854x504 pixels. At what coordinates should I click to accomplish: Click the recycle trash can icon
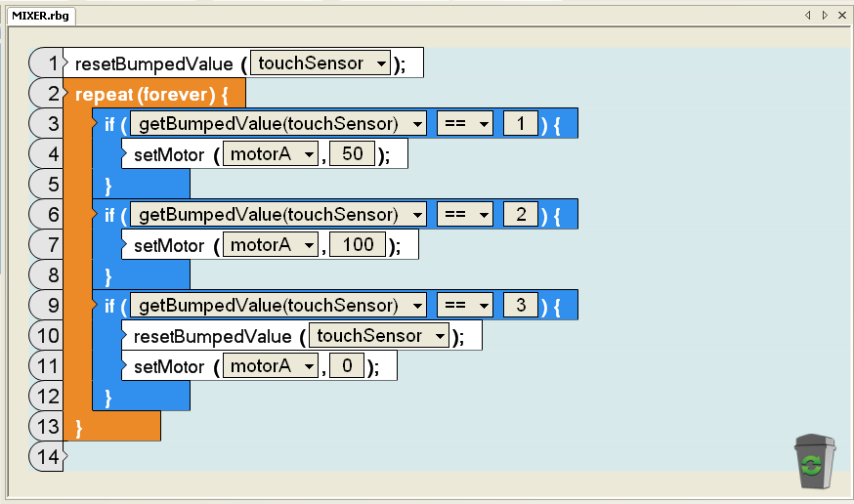(814, 461)
